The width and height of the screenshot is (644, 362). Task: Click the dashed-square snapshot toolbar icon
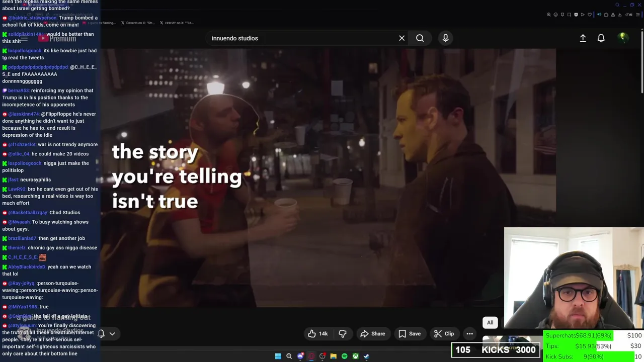569,15
